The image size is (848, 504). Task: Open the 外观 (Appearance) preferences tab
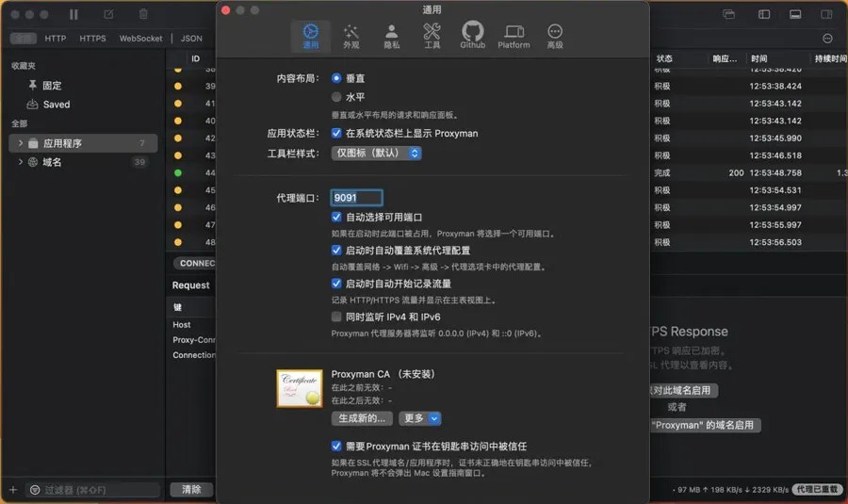click(351, 37)
